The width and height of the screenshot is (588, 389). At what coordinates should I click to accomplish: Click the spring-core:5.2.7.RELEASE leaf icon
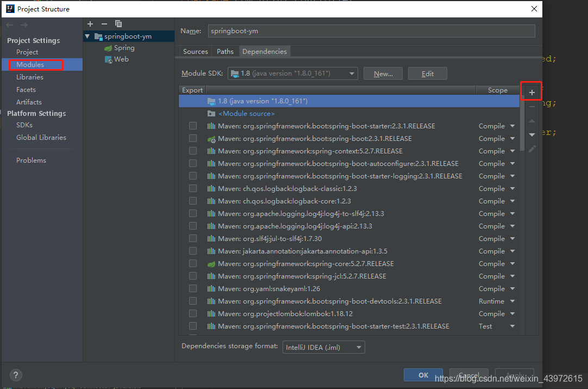(x=211, y=264)
